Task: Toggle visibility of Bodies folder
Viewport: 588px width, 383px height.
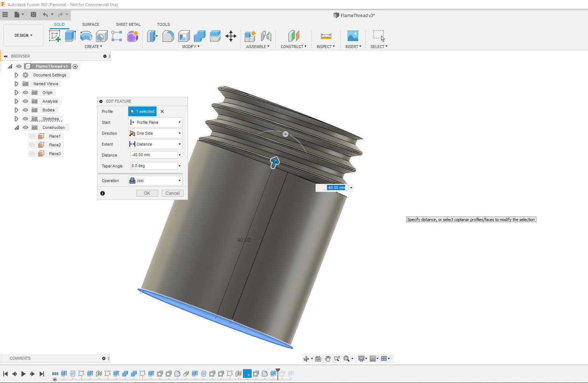Action: 25,110
